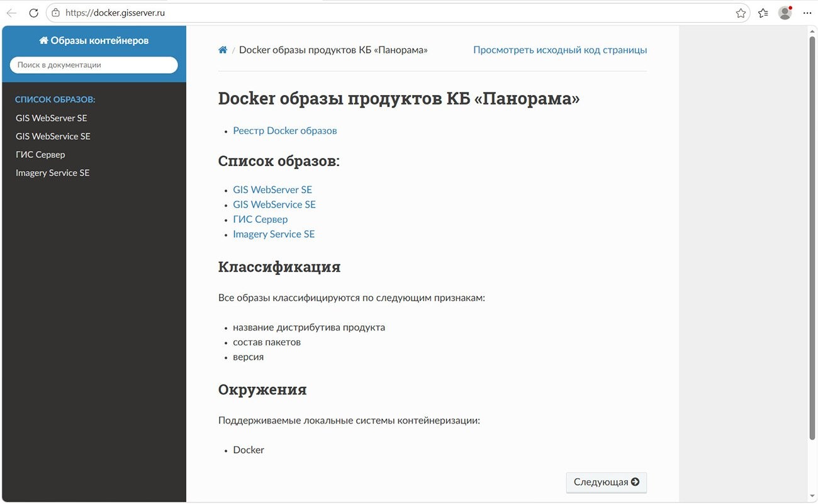Open GIS WebService SE in sidebar

pyautogui.click(x=53, y=136)
